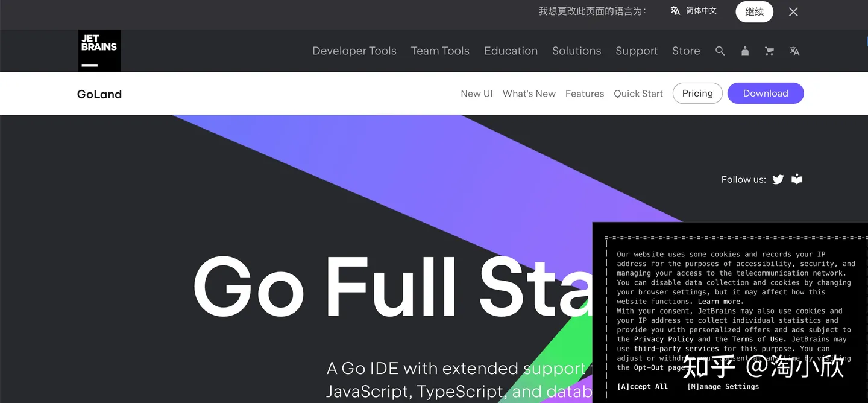The height and width of the screenshot is (403, 868).
Task: Dismiss the translation bar with the X
Action: tap(793, 11)
